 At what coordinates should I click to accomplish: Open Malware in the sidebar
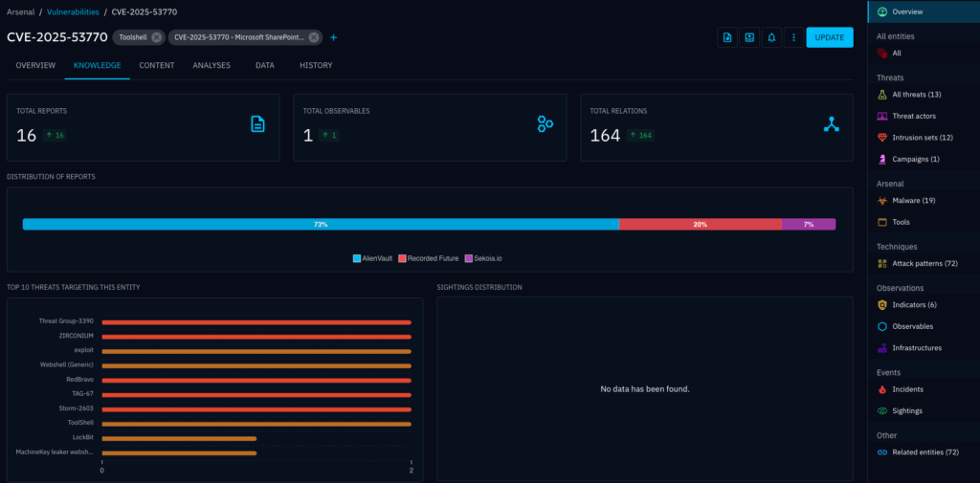click(x=912, y=201)
